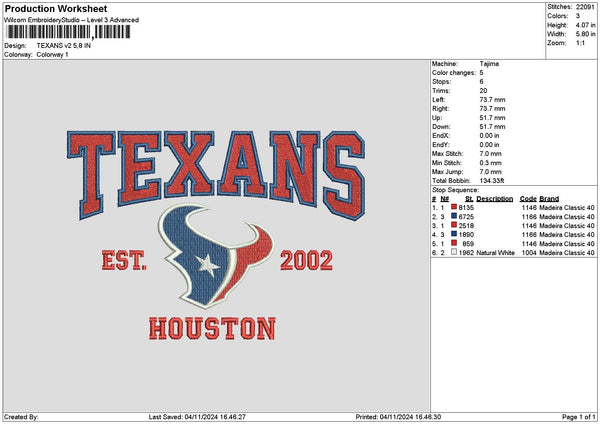Click the 'Created By:' footer label

coord(21,417)
